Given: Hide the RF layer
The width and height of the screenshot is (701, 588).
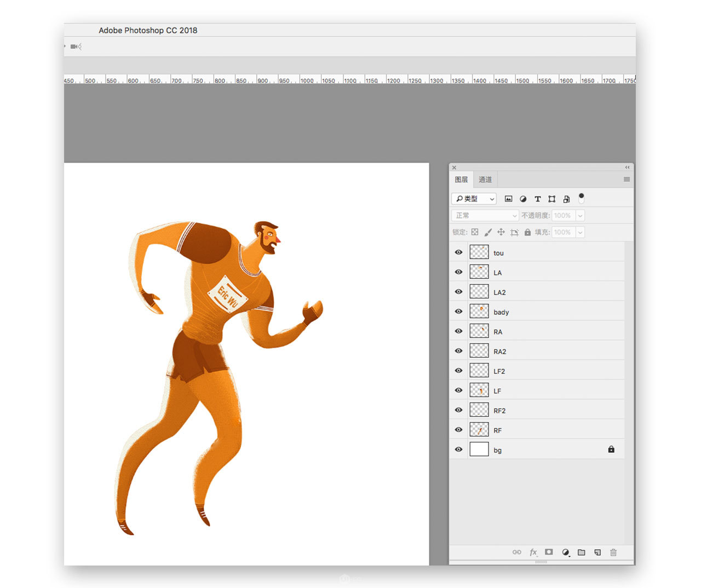Looking at the screenshot, I should coord(458,430).
